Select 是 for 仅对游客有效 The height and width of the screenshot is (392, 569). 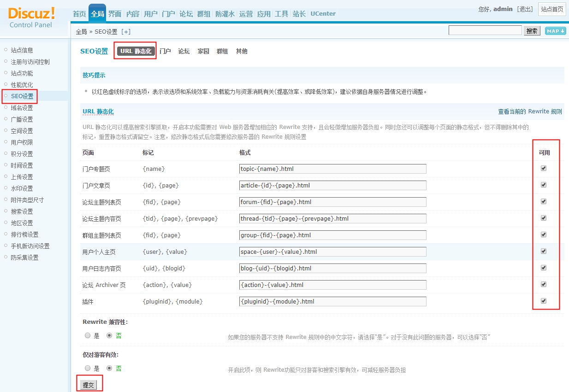[x=88, y=369]
